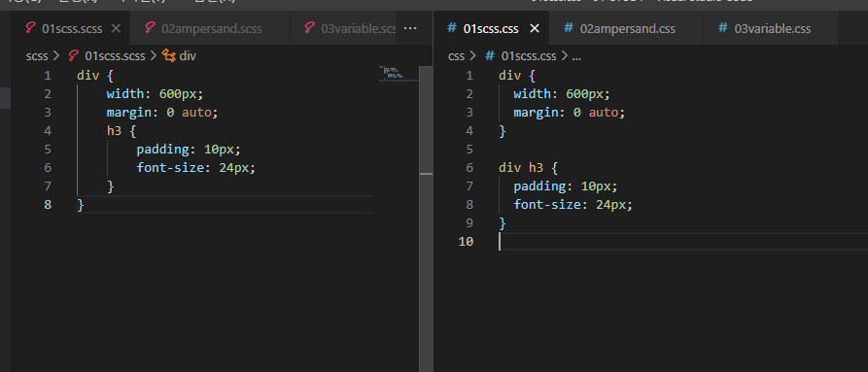Viewport: 868px width, 372px height.
Task: Click 'div h3 {' in the css editor
Action: [x=529, y=167]
